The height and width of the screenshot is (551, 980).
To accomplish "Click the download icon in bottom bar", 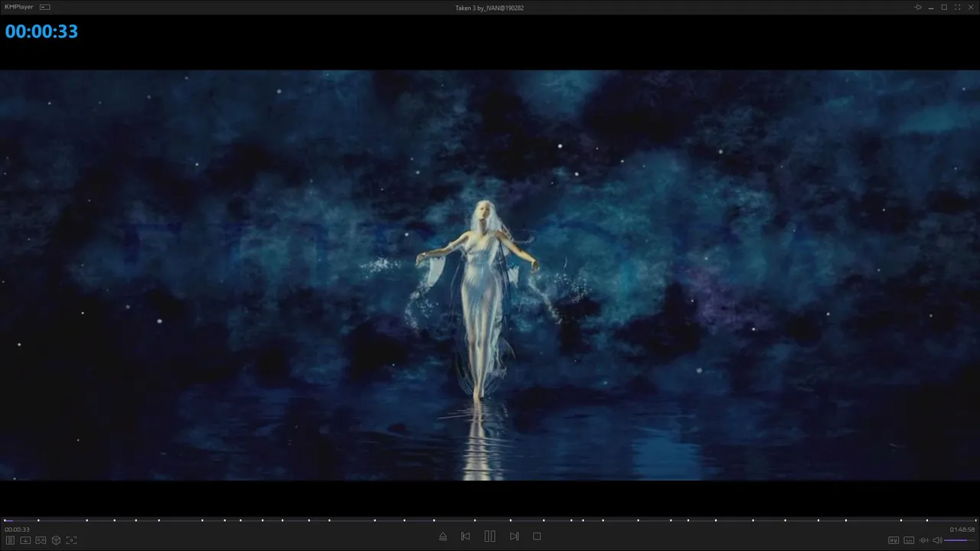I will [x=25, y=540].
